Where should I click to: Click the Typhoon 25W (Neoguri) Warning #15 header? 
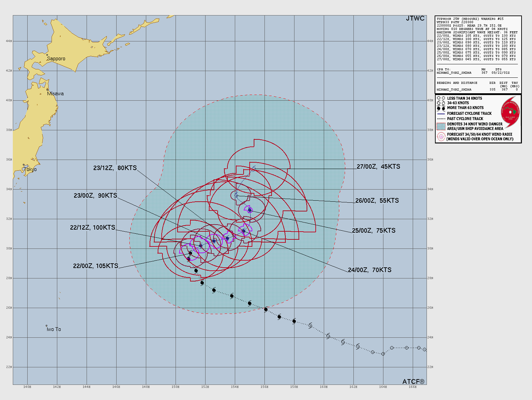466,19
